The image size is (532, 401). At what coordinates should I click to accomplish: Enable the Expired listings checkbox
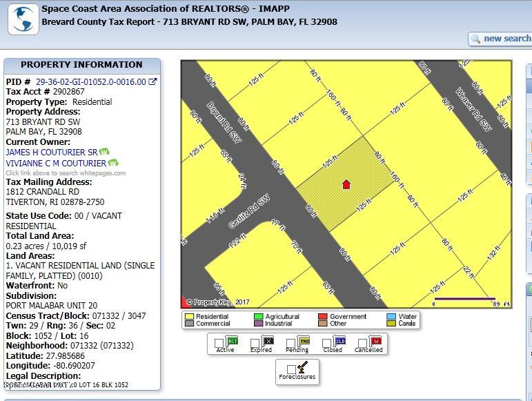click(x=255, y=343)
